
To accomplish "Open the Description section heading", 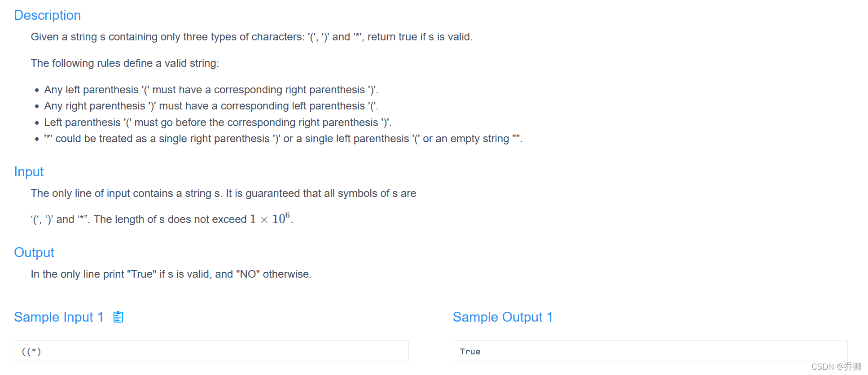I will tap(47, 15).
